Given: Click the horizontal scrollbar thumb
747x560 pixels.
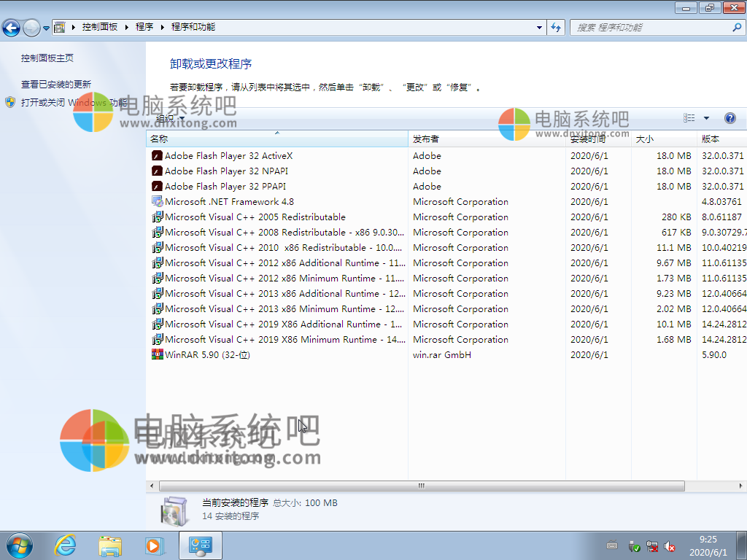Looking at the screenshot, I should point(422,486).
